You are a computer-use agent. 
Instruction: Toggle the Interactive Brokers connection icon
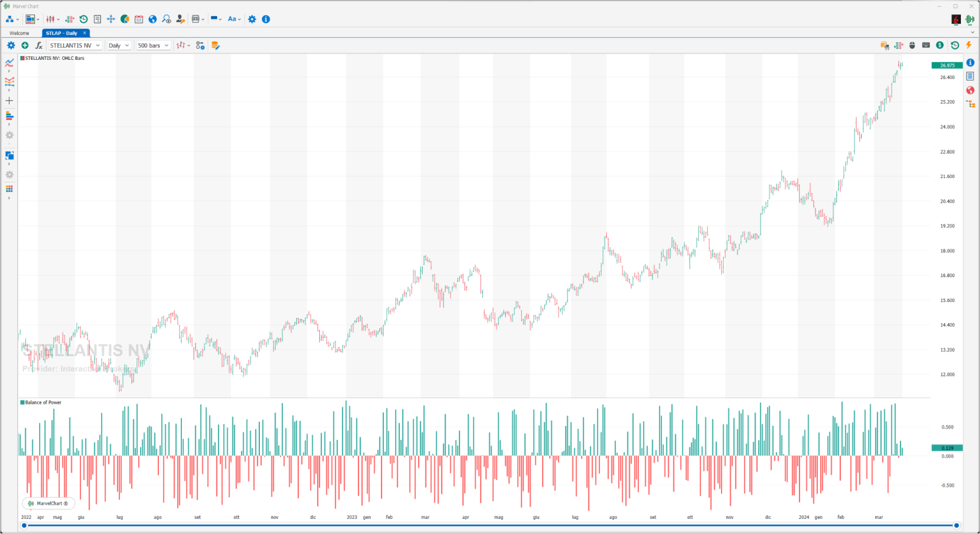pyautogui.click(x=956, y=19)
